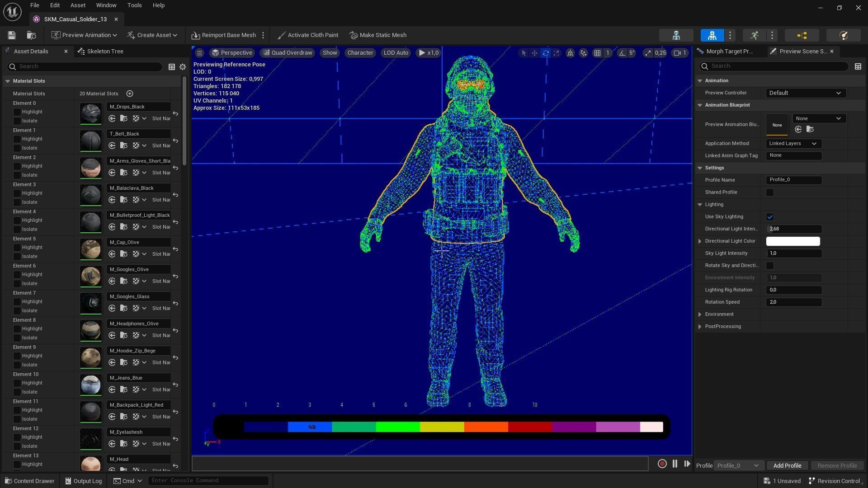
Task: Open the viewport options hamburger menu
Action: pos(199,53)
